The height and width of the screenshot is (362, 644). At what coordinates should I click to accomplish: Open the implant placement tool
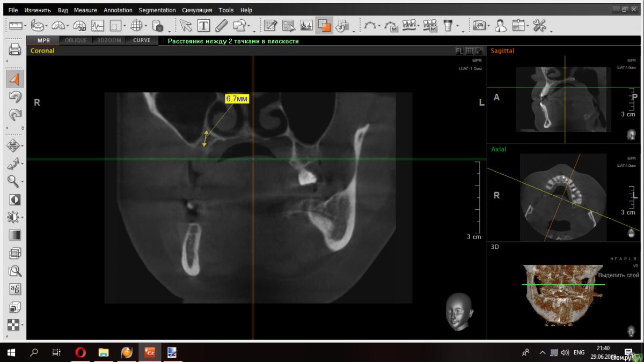[x=447, y=25]
